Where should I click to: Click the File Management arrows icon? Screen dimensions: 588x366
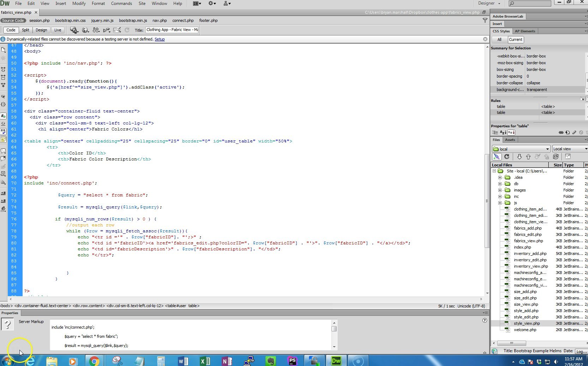coord(96,30)
